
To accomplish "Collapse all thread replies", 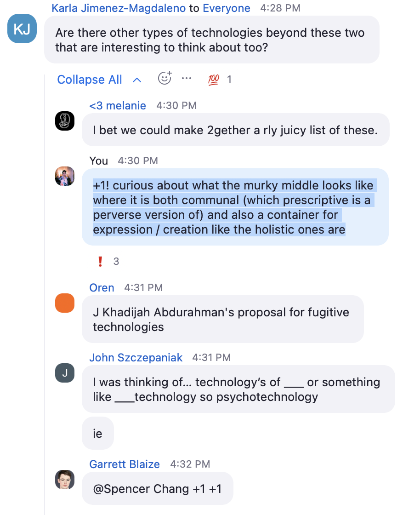I will [90, 80].
